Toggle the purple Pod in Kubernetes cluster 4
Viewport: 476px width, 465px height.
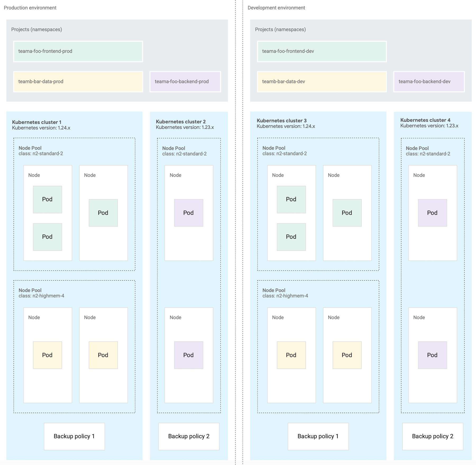[432, 213]
